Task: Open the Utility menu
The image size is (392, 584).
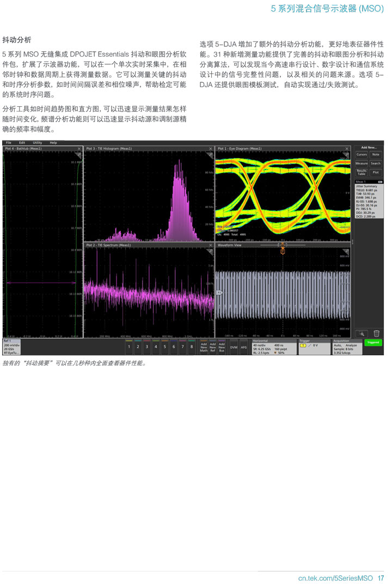Action: coord(37,143)
